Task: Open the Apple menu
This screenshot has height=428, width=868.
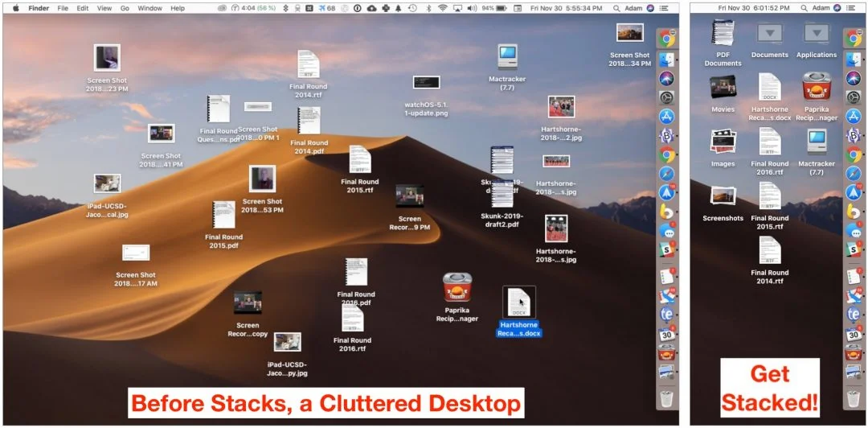Action: (x=15, y=8)
